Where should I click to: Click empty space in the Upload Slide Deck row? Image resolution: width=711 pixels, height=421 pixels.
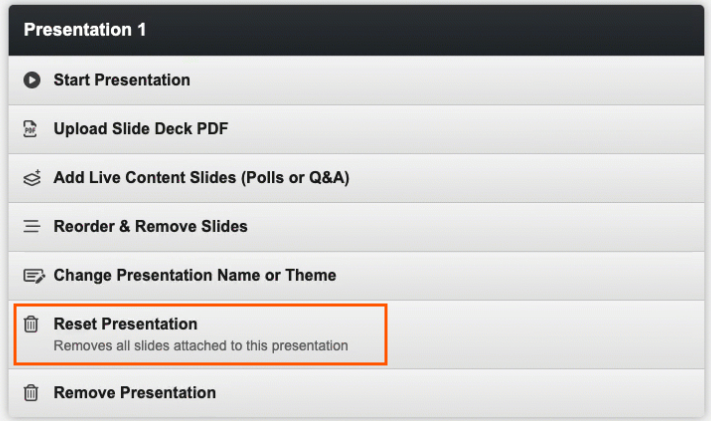pyautogui.click(x=480, y=129)
